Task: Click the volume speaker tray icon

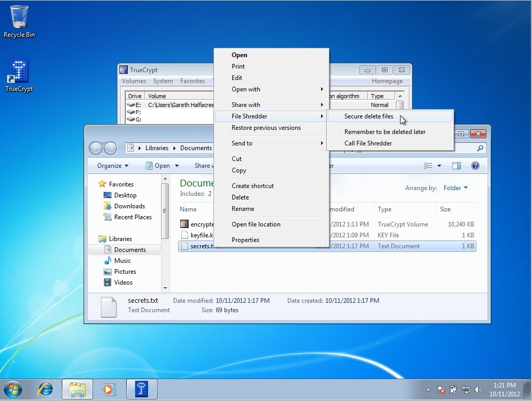Action: [x=478, y=390]
